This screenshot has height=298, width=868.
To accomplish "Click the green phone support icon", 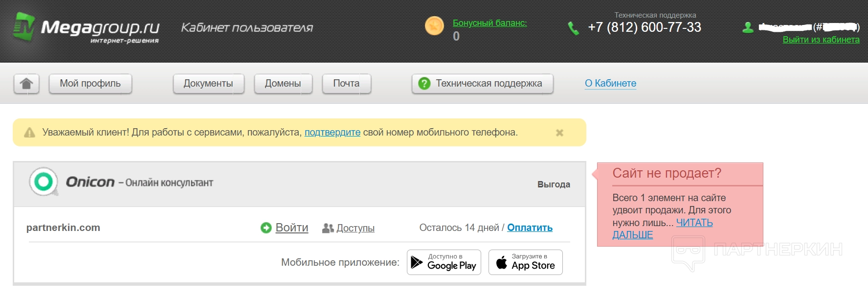I will (x=573, y=28).
